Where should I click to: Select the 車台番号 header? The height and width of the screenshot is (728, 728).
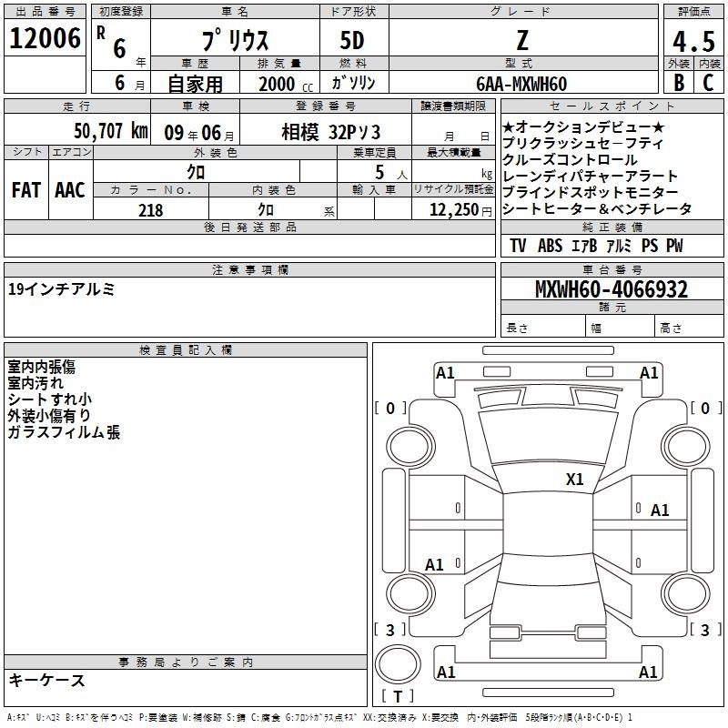(x=612, y=269)
